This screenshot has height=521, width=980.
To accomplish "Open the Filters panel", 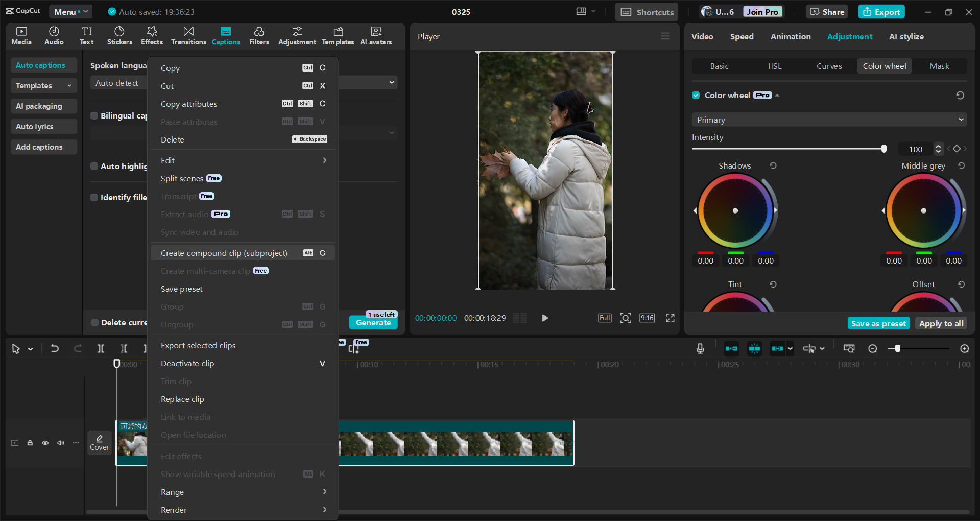I will [x=259, y=36].
